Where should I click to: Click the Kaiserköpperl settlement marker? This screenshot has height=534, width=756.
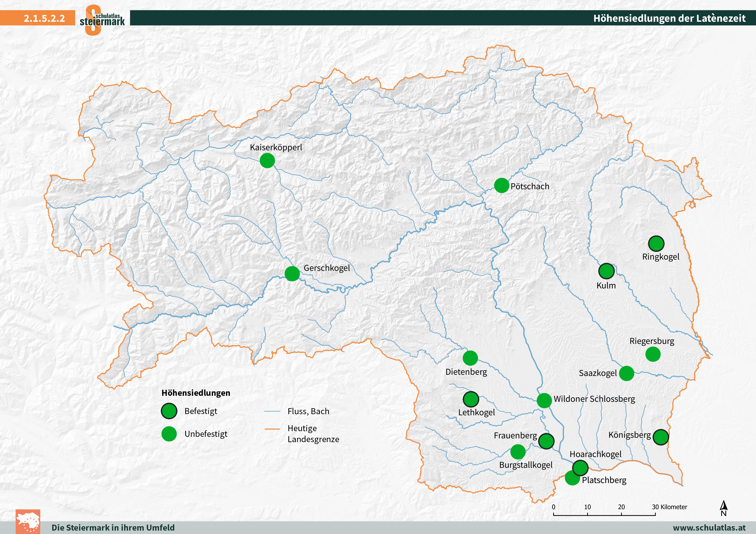[x=267, y=161]
